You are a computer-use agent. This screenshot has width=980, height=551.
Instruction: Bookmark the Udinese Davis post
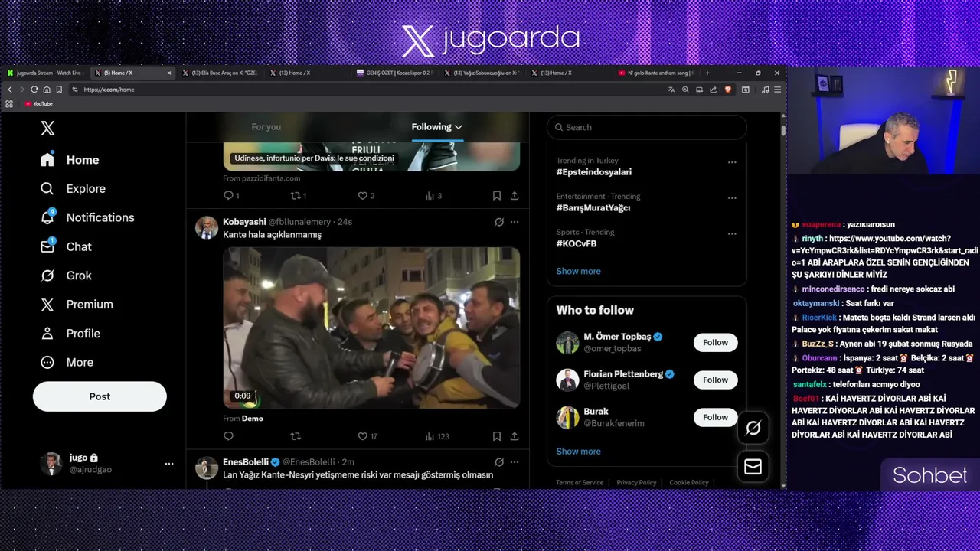pyautogui.click(x=497, y=196)
